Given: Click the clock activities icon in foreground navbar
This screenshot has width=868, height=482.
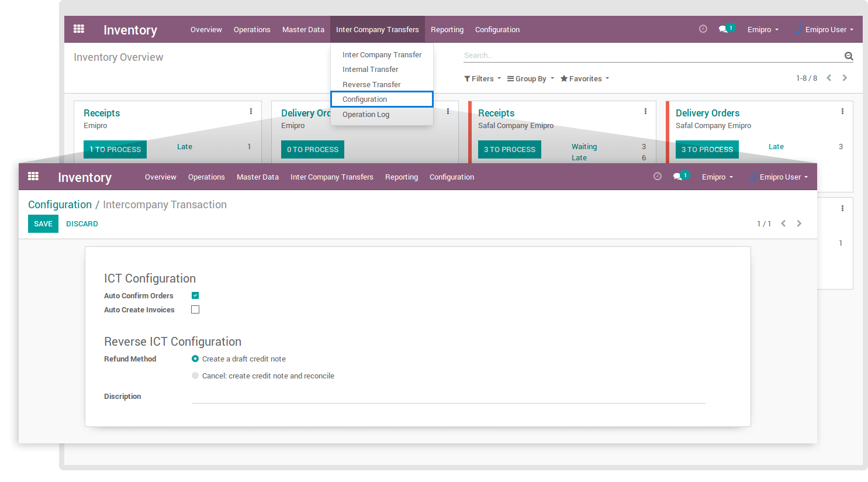Looking at the screenshot, I should (x=657, y=177).
